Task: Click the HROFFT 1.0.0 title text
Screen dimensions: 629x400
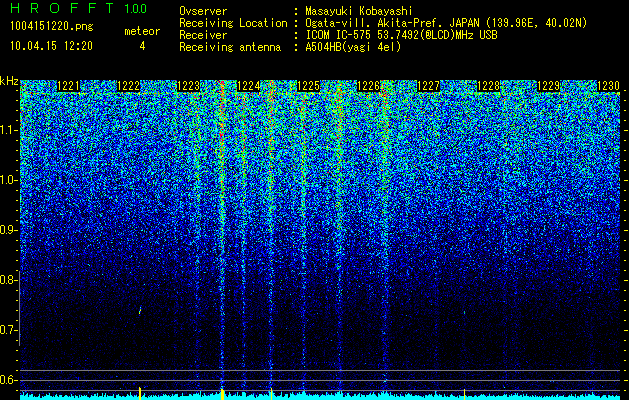Action: coord(79,8)
